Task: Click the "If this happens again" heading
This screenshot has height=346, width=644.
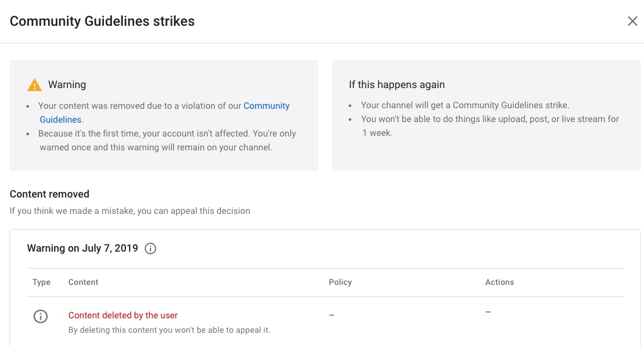Action: (x=397, y=85)
